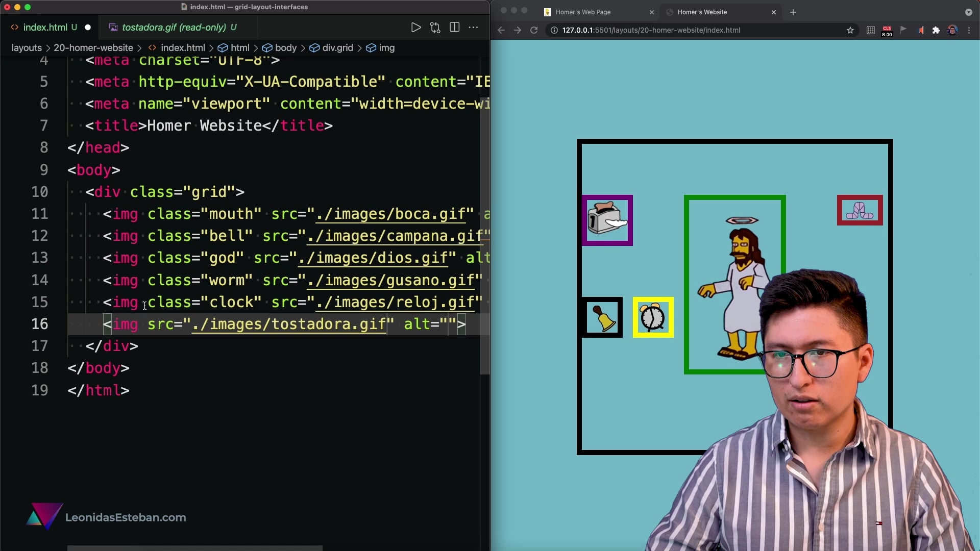Select div.grid in the breadcrumb trail
Screen dimensions: 980x551
(336, 47)
